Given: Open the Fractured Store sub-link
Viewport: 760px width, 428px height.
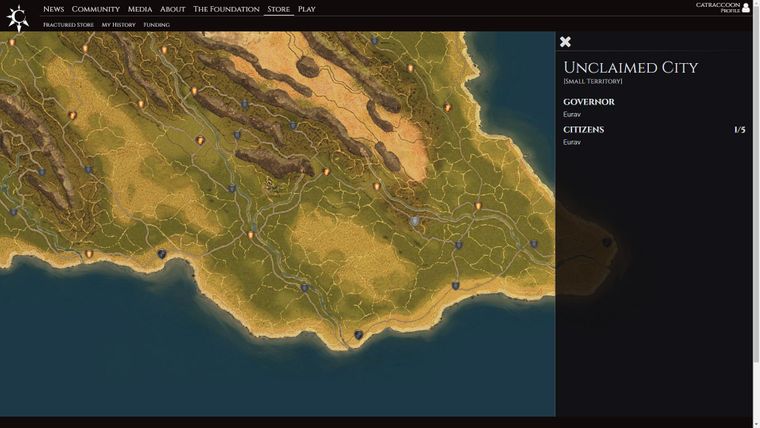Looking at the screenshot, I should coord(68,25).
